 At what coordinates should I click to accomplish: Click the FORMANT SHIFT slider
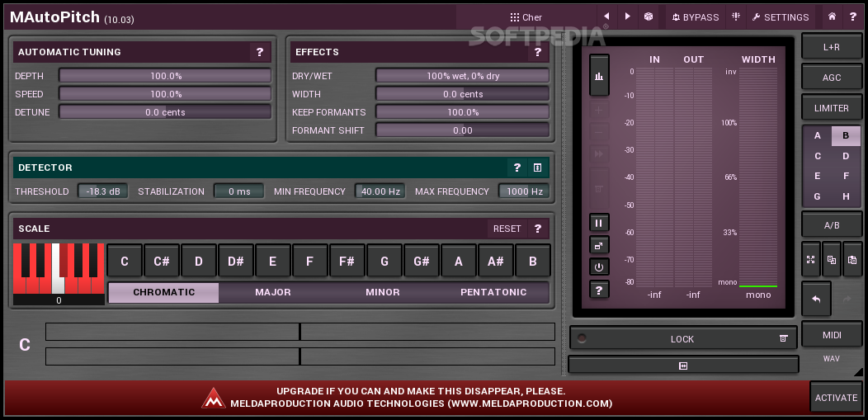coord(462,130)
